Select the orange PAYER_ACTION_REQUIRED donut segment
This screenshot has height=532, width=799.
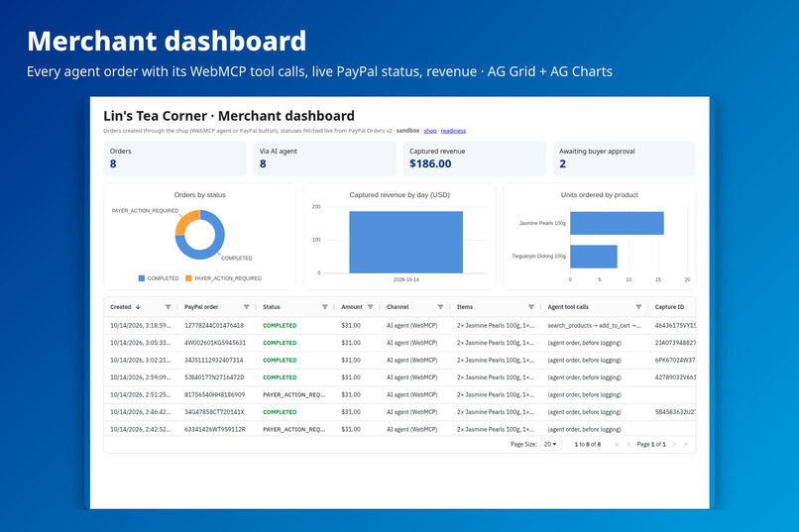click(x=185, y=221)
